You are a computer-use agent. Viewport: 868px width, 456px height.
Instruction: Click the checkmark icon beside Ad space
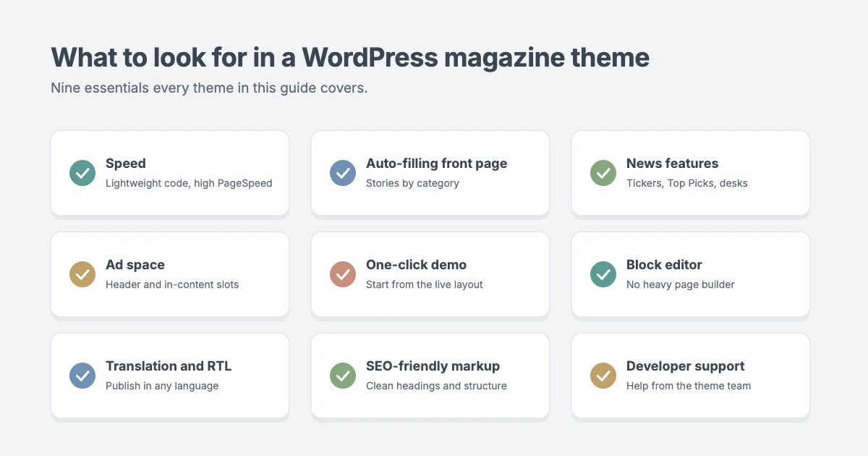(x=82, y=274)
